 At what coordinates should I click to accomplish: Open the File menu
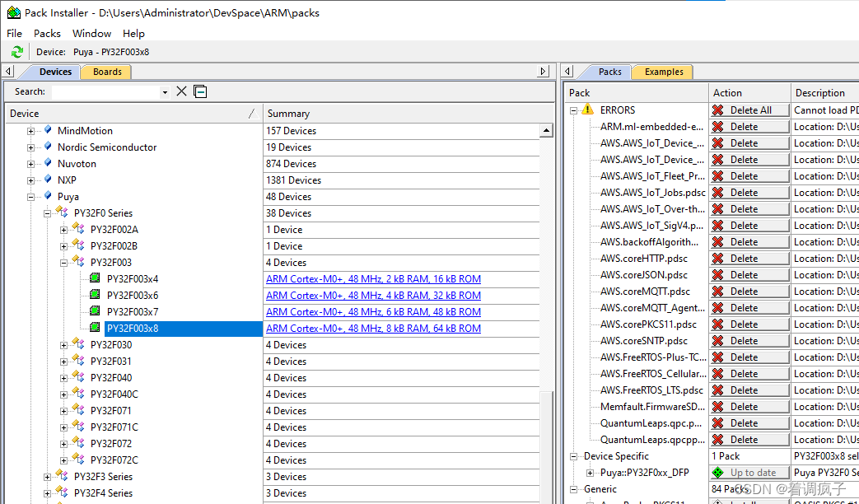point(14,34)
